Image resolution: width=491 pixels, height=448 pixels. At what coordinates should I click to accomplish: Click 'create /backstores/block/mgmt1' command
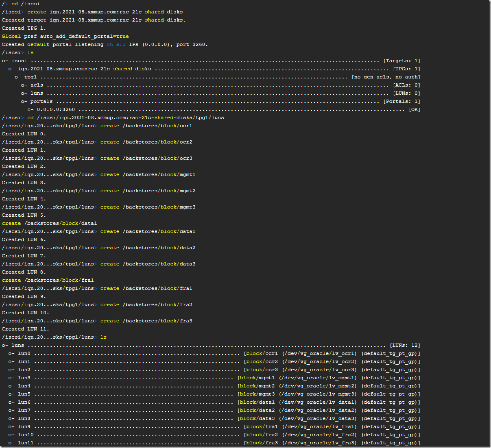click(148, 174)
